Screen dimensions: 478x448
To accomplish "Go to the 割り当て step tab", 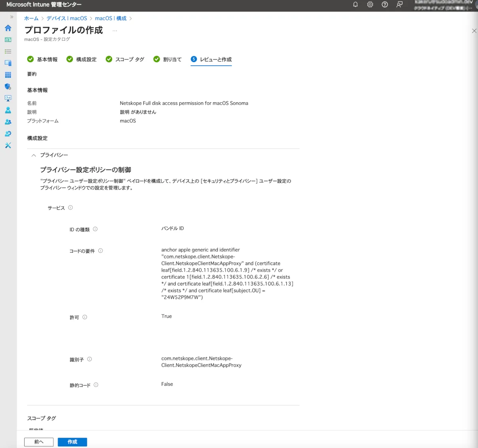I will 168,59.
